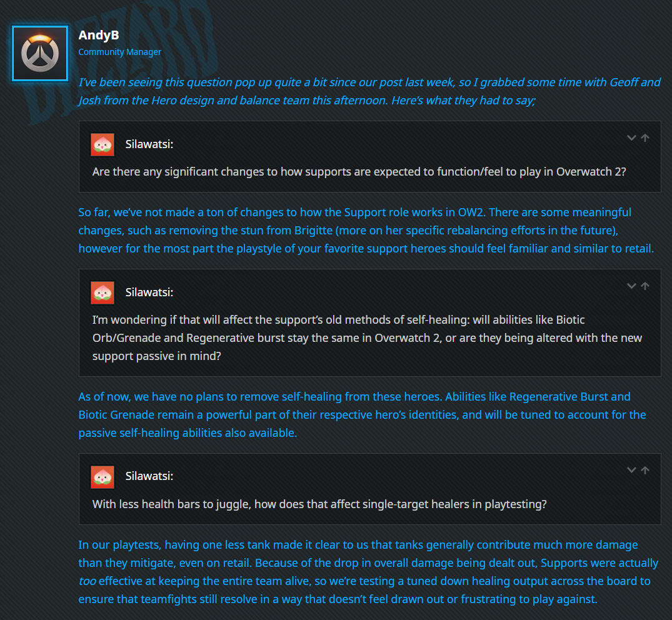Click quote text about healers in playtesting
The height and width of the screenshot is (620, 672).
(319, 504)
